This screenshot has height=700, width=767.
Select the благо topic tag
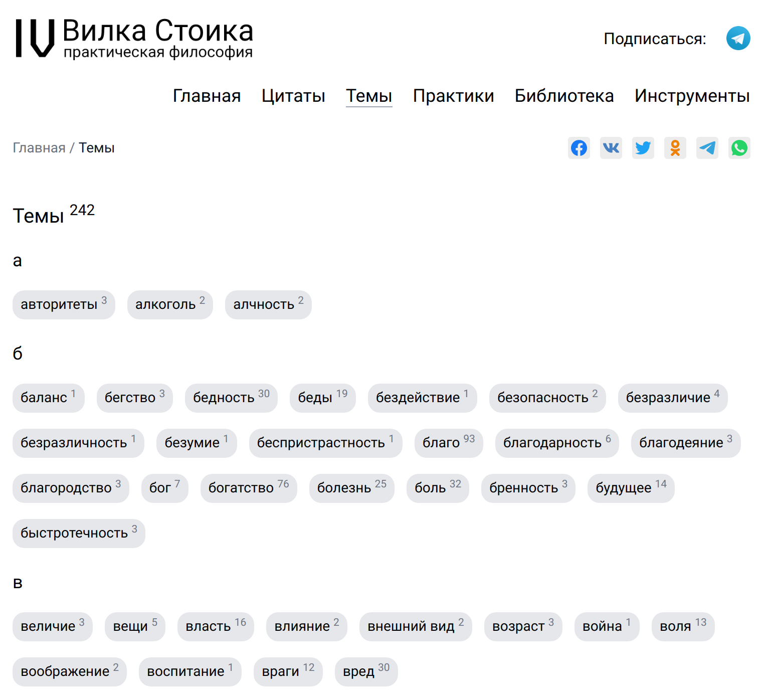448,443
